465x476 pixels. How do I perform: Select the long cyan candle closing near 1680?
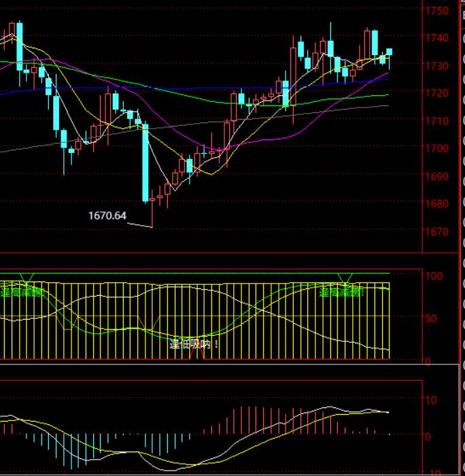(x=145, y=163)
